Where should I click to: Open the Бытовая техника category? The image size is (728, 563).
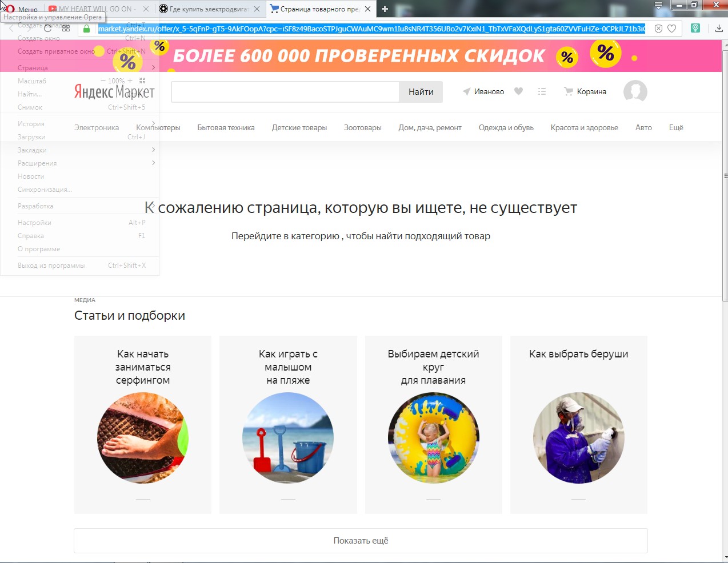[x=226, y=127]
